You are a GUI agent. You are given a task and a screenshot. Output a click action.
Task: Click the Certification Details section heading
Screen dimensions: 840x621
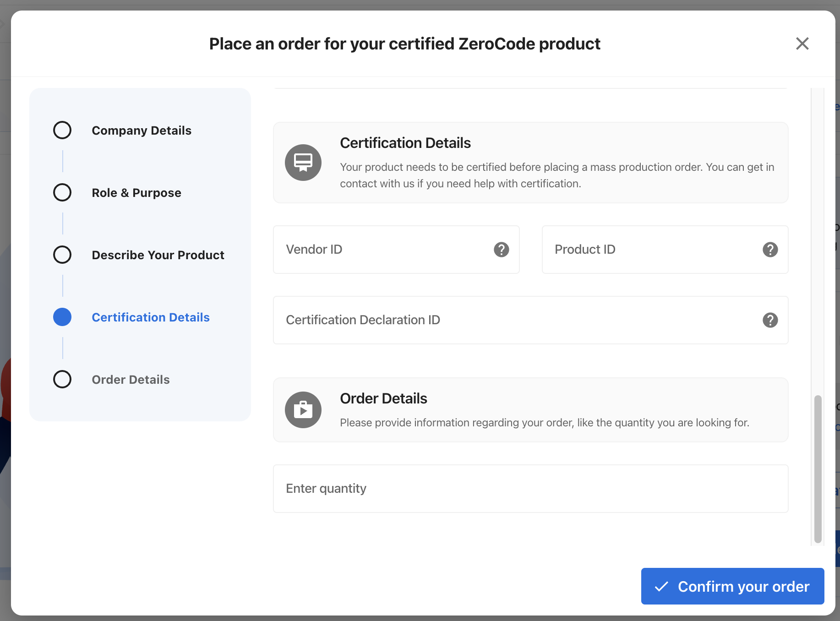click(405, 143)
